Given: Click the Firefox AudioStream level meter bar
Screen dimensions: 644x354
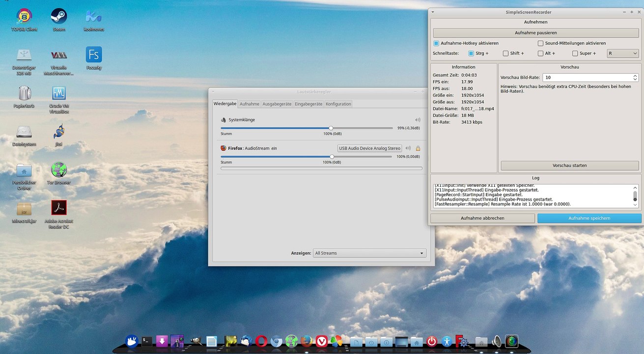Looking at the screenshot, I should pyautogui.click(x=321, y=168).
